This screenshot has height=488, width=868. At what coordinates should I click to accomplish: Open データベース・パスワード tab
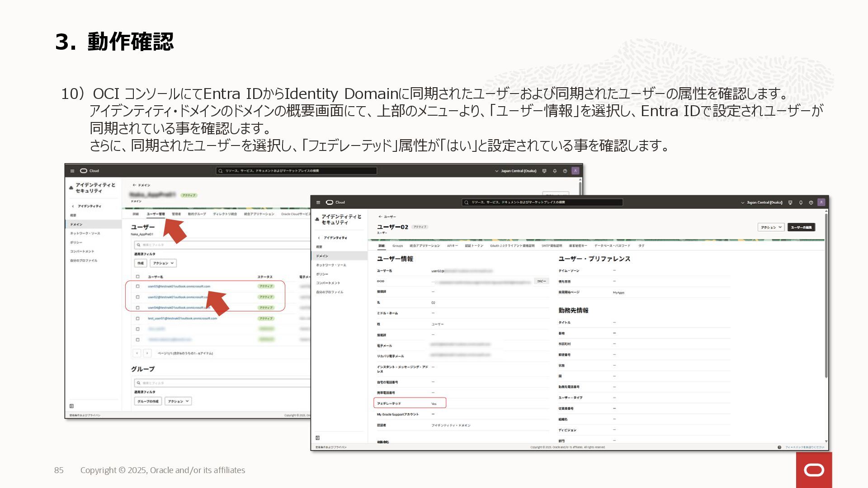click(612, 246)
